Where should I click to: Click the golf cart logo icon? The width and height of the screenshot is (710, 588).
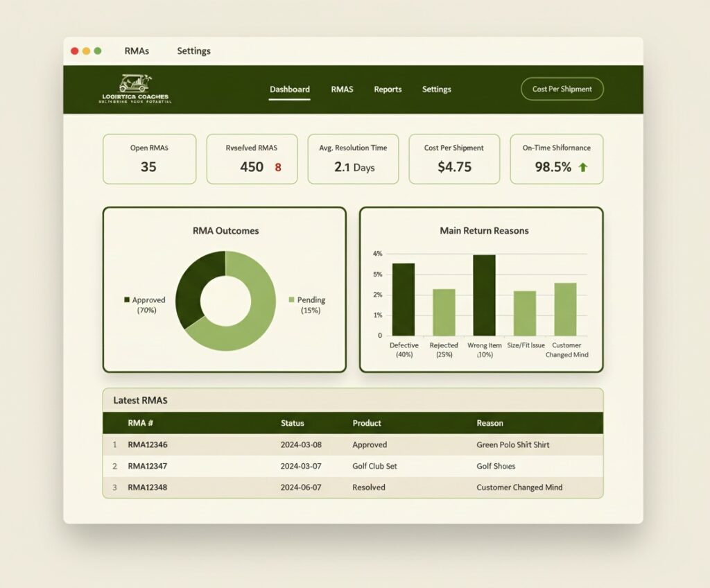(x=135, y=83)
